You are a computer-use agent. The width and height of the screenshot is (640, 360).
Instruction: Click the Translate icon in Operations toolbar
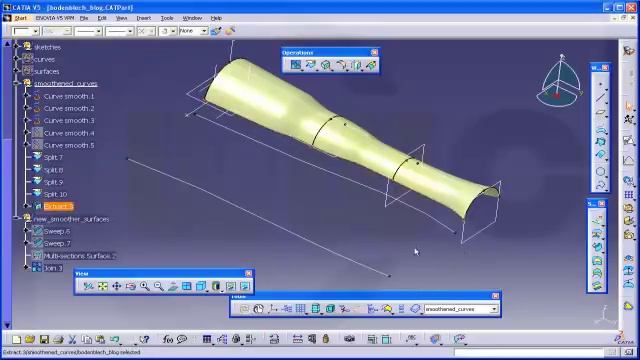click(x=356, y=64)
